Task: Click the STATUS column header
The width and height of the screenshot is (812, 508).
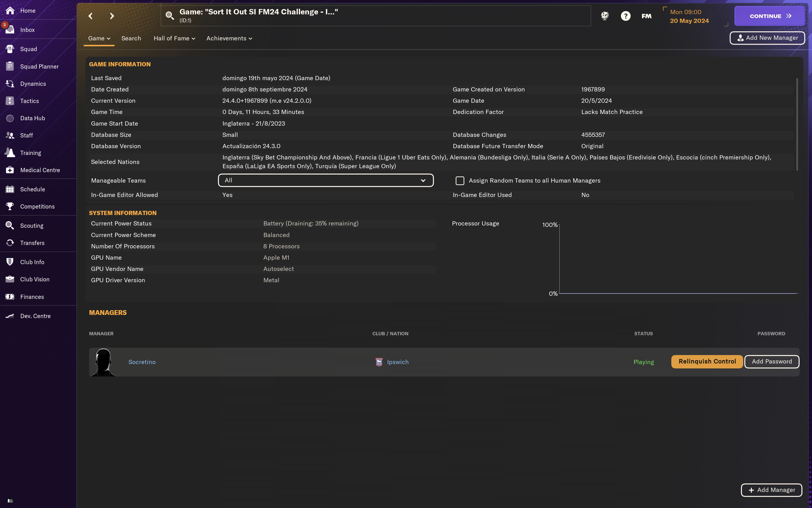Action: coord(643,334)
